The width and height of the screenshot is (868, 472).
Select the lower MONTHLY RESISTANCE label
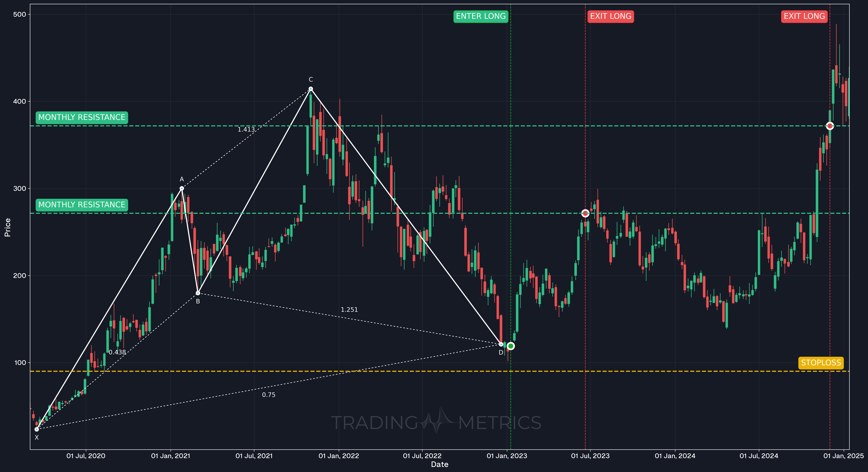click(x=82, y=205)
